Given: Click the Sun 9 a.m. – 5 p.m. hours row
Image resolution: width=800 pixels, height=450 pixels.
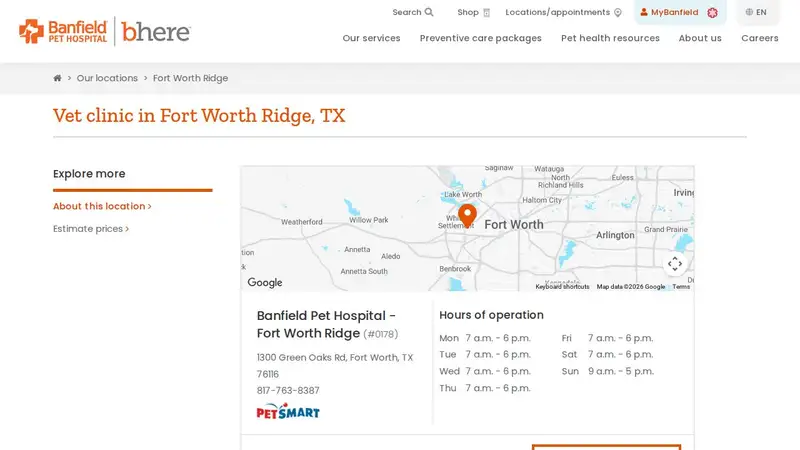Looking at the screenshot, I should (x=608, y=371).
